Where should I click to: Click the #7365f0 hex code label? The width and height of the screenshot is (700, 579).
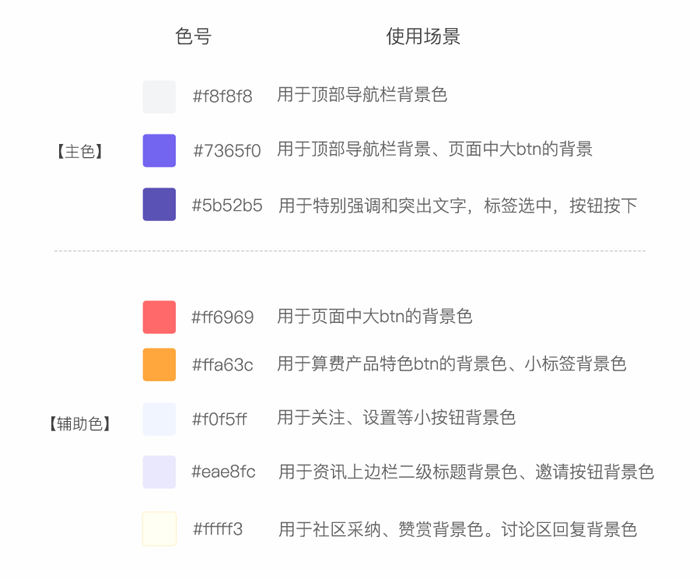(226, 151)
